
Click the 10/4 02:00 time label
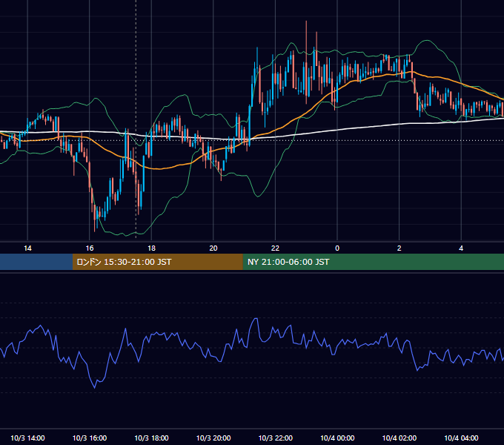pos(399,438)
